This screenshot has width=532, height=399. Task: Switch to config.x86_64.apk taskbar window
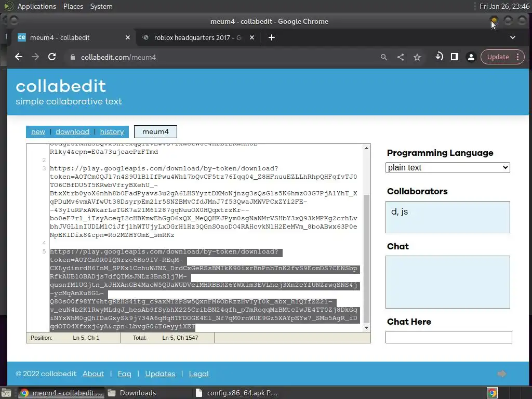(x=237, y=393)
